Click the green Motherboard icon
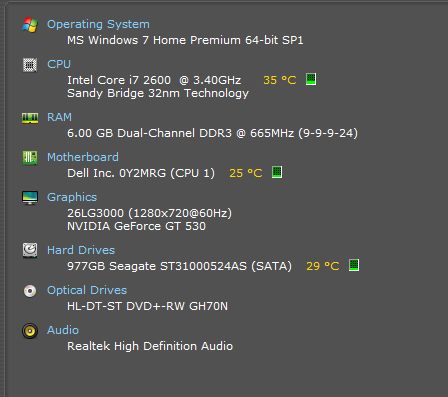Image resolution: width=448 pixels, height=397 pixels. coord(30,158)
